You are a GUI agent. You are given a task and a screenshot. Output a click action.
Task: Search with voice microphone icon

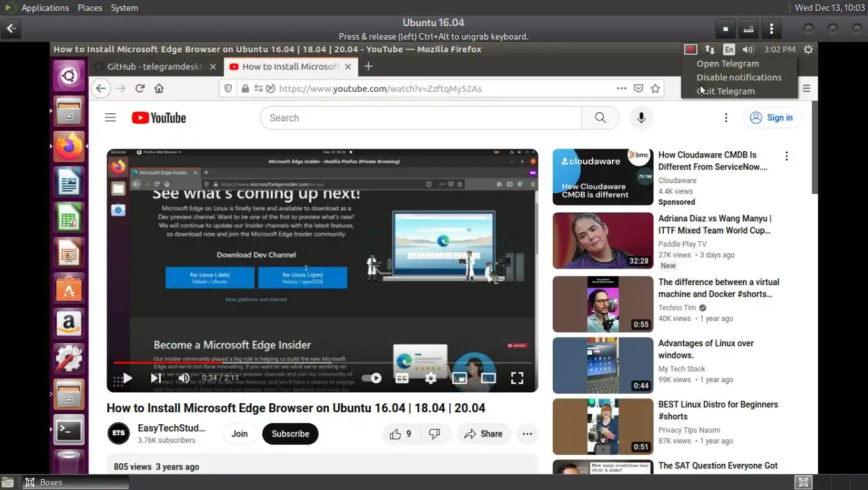point(641,118)
